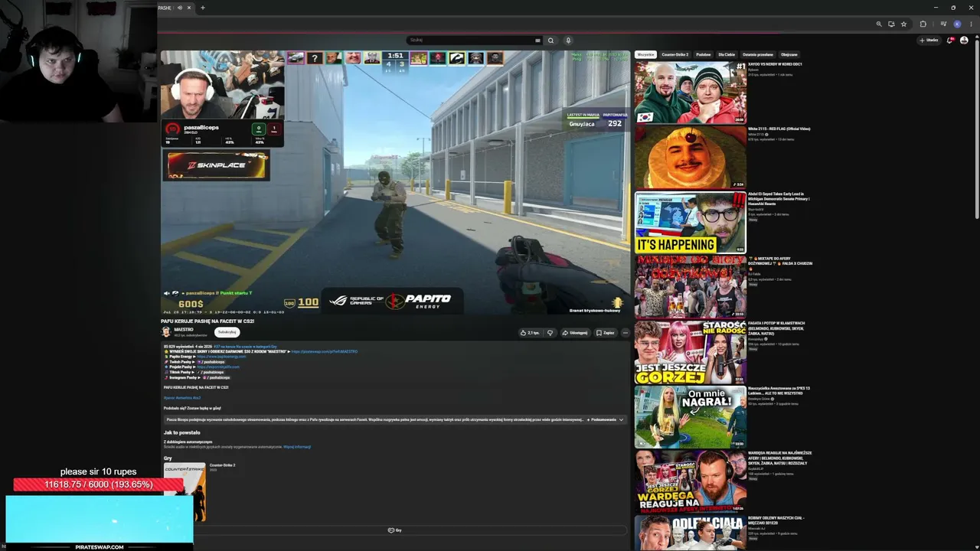This screenshot has width=980, height=551.
Task: Open the media controls icon in Chrome toolbar
Action: click(943, 24)
